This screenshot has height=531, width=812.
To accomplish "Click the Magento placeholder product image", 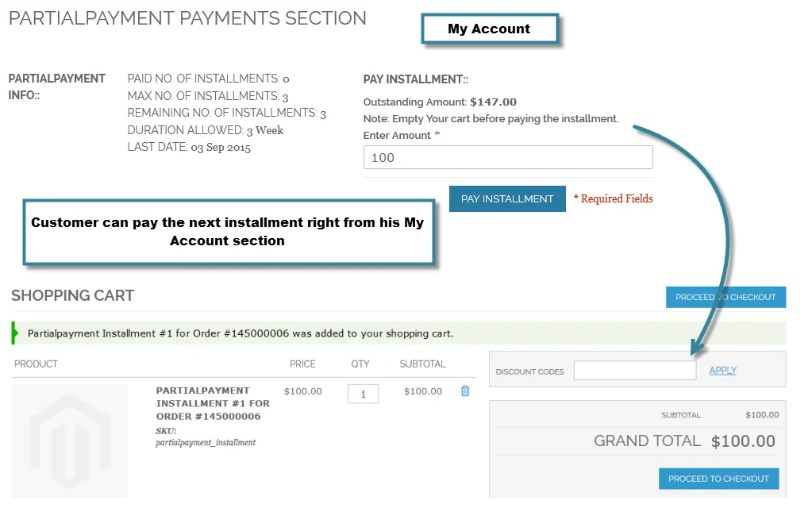I will (69, 441).
